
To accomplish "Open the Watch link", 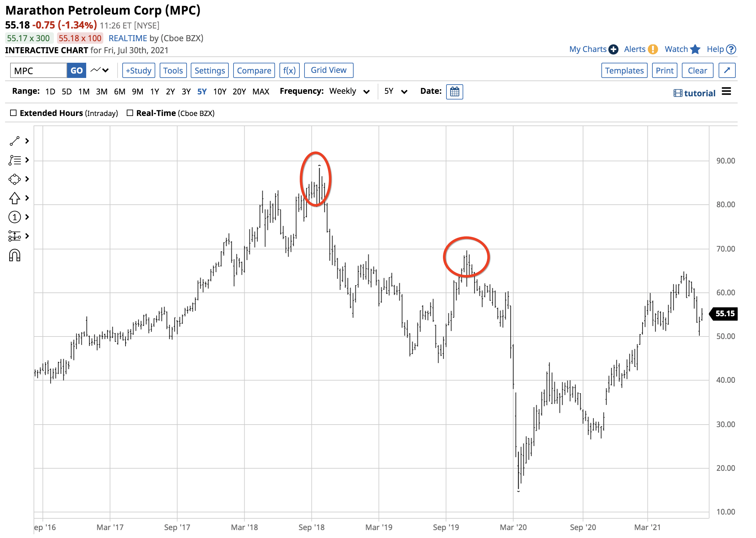I will [x=676, y=49].
